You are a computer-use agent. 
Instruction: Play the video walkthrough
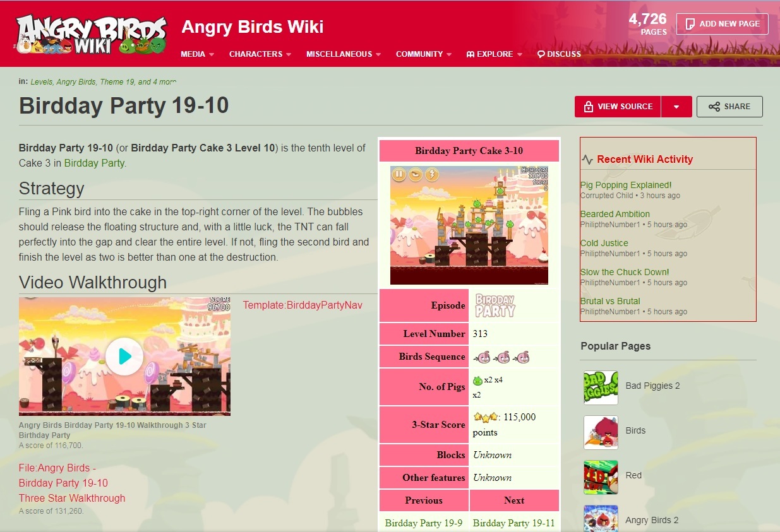(124, 357)
